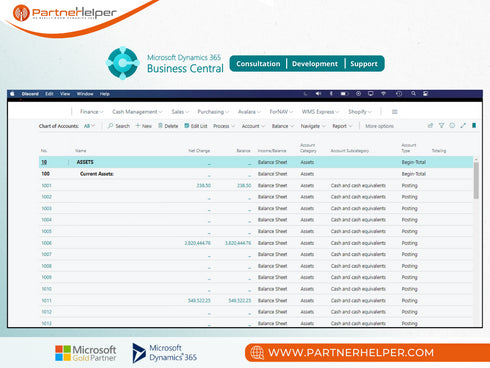Open the Discord app menu

coord(30,94)
